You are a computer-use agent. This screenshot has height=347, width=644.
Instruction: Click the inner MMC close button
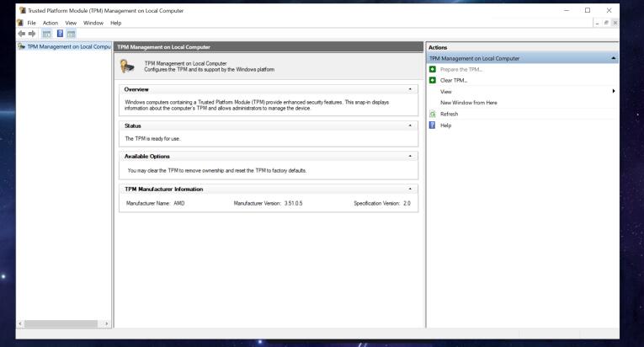point(615,23)
